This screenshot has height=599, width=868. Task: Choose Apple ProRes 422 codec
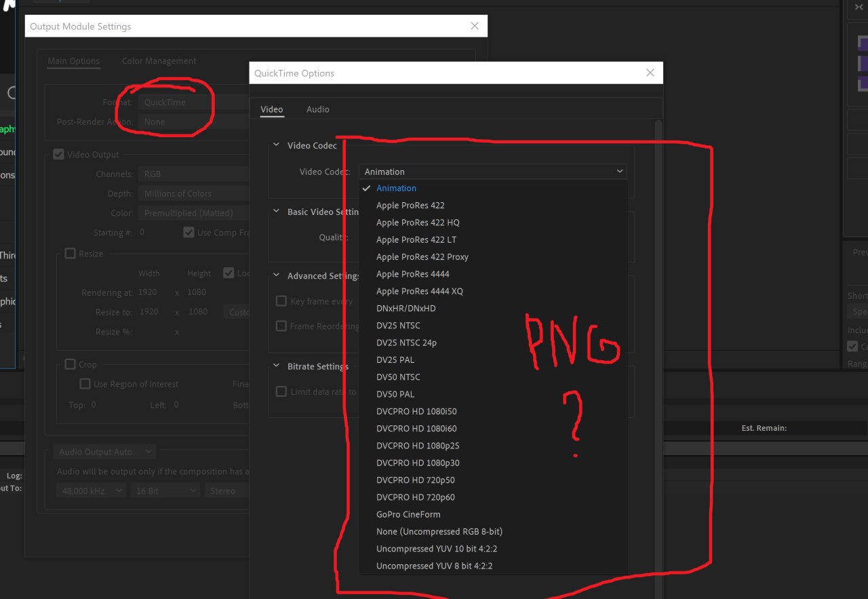point(493,206)
